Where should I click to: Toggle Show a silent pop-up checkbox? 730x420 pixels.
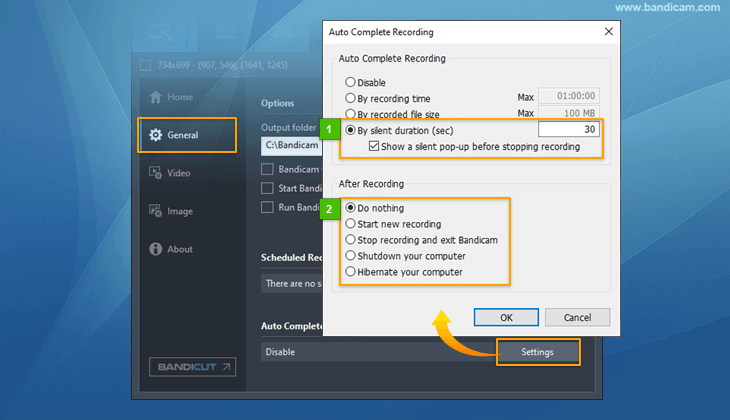click(373, 146)
